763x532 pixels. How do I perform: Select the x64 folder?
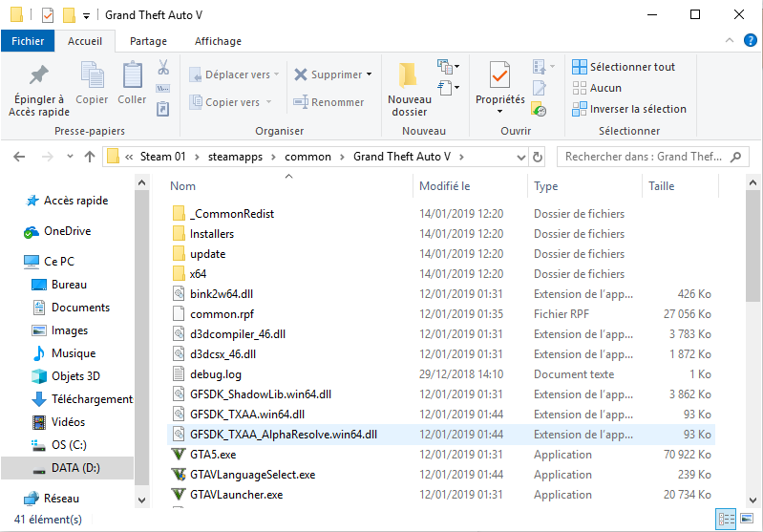pyautogui.click(x=441, y=274)
